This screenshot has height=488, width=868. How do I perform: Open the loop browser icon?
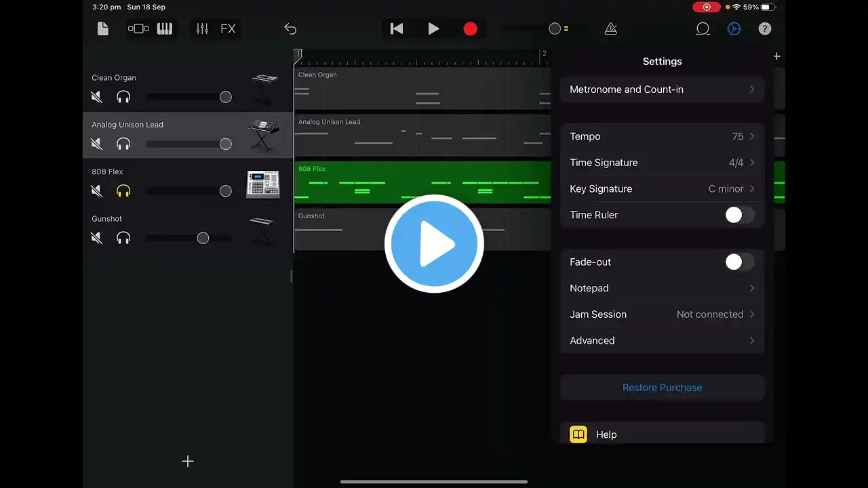click(703, 28)
